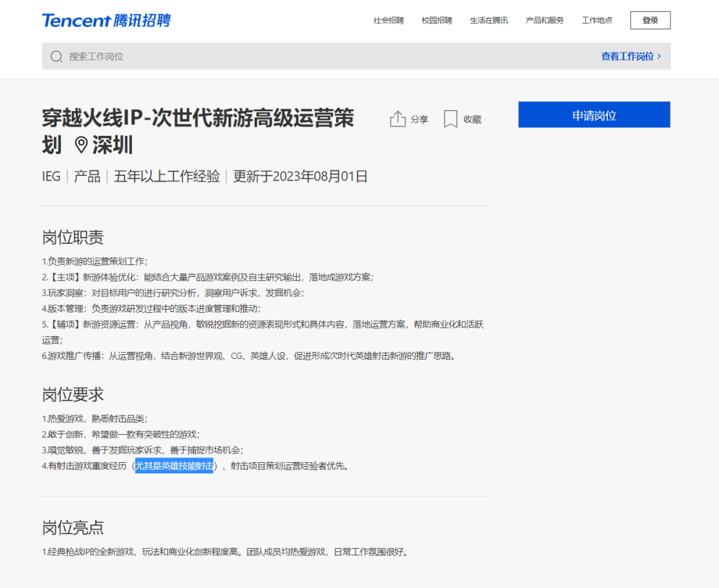Click the 登录 login button
The height and width of the screenshot is (588, 719).
pos(650,20)
